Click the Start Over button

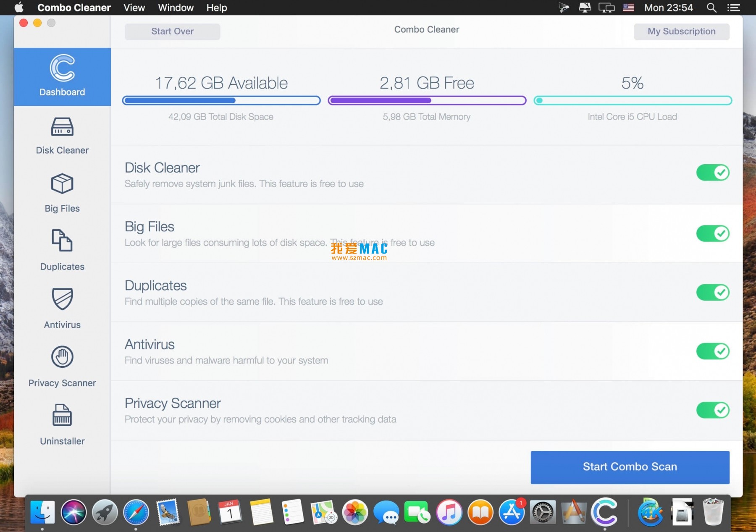172,31
